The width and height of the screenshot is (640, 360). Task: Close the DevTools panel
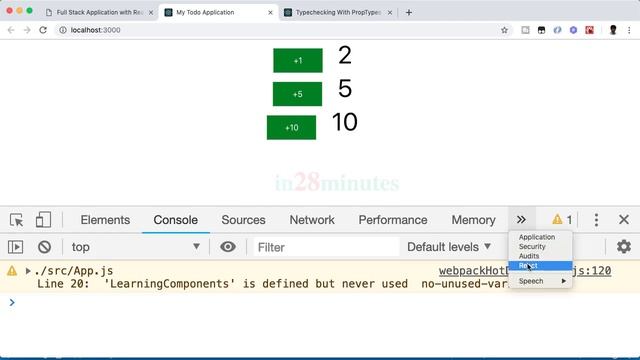[624, 220]
